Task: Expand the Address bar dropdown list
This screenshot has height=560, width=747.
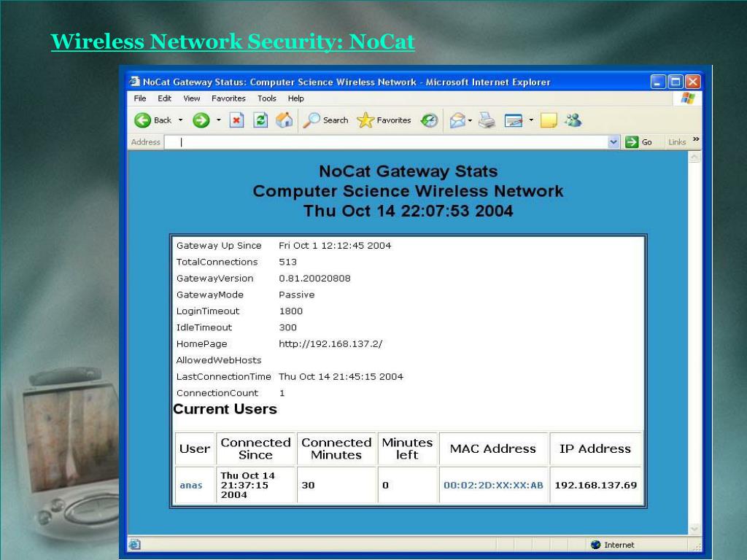Action: (x=614, y=142)
